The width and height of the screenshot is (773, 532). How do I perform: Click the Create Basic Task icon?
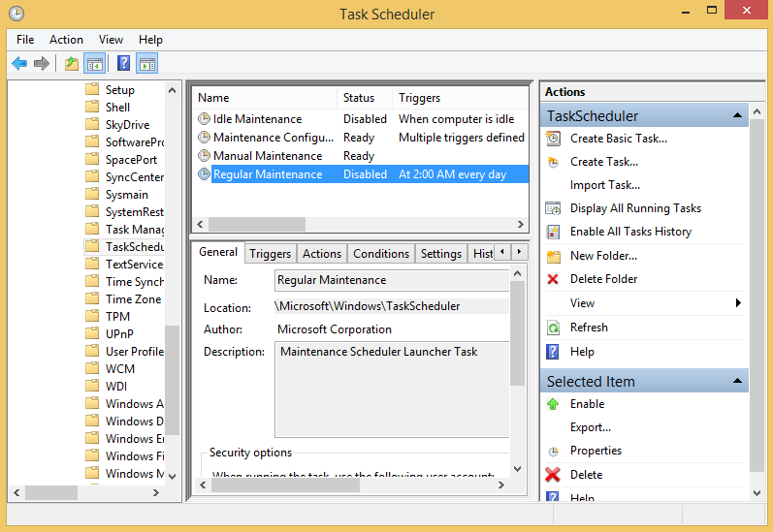553,139
